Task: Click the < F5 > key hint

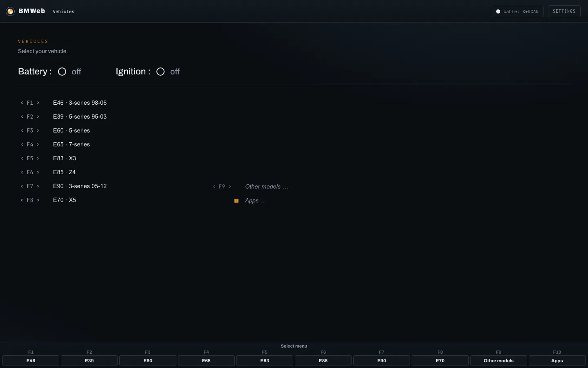Action: point(30,158)
